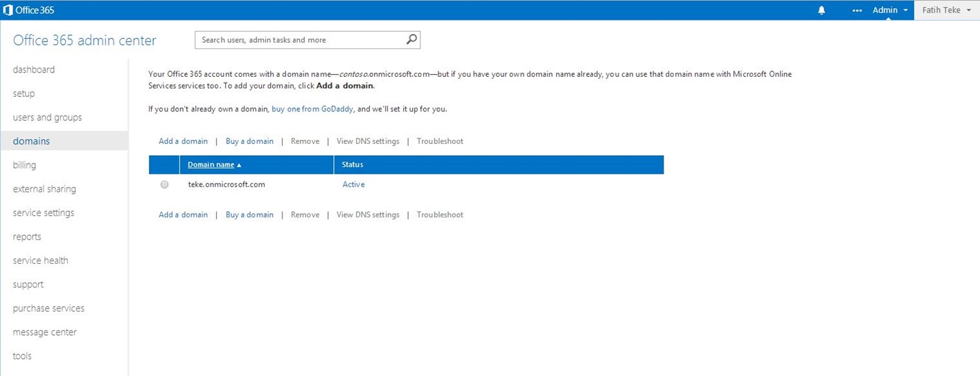Image resolution: width=980 pixels, height=376 pixels.
Task: Click the ellipsis more options icon
Action: (x=857, y=10)
